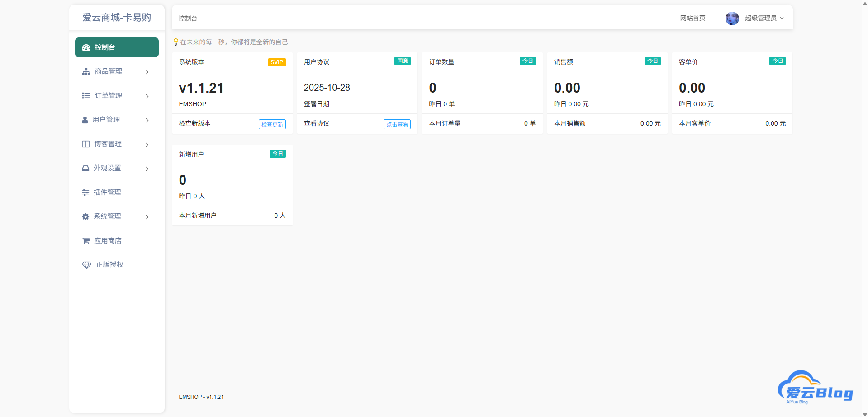The height and width of the screenshot is (417, 868).
Task: Expand the 商品管理 submenu
Action: 147,71
